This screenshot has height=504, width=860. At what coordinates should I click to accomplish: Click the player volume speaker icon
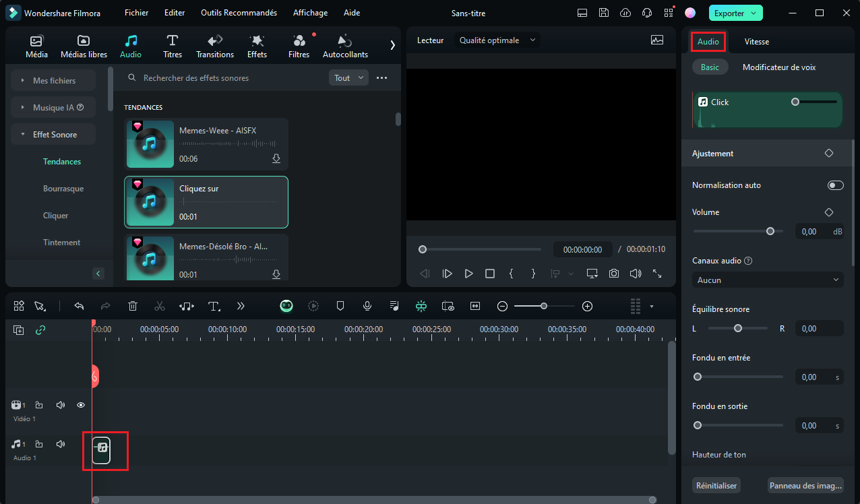click(x=636, y=274)
